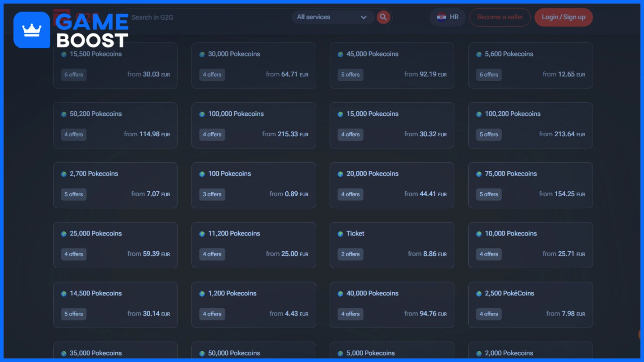Open the HR language region selector
This screenshot has height=362, width=644.
pyautogui.click(x=448, y=17)
